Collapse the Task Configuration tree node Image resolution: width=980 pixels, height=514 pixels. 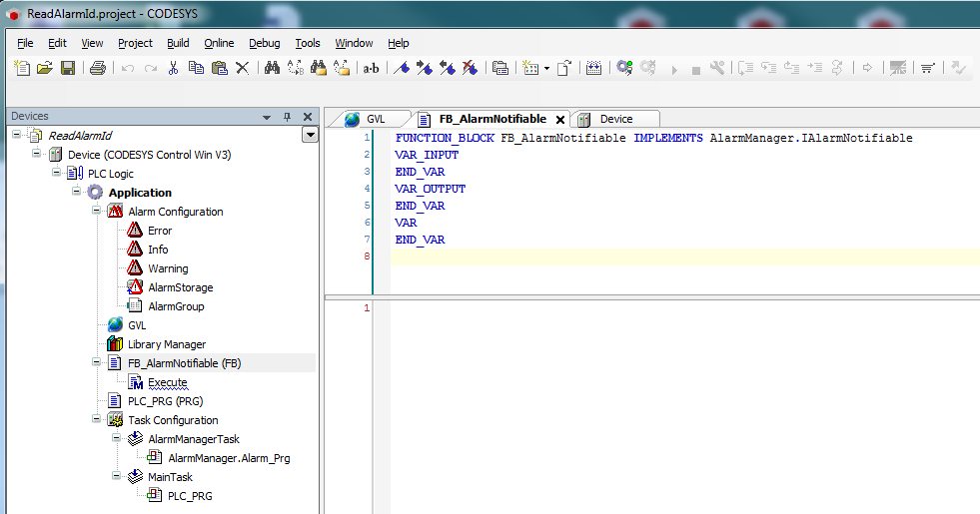pos(97,420)
